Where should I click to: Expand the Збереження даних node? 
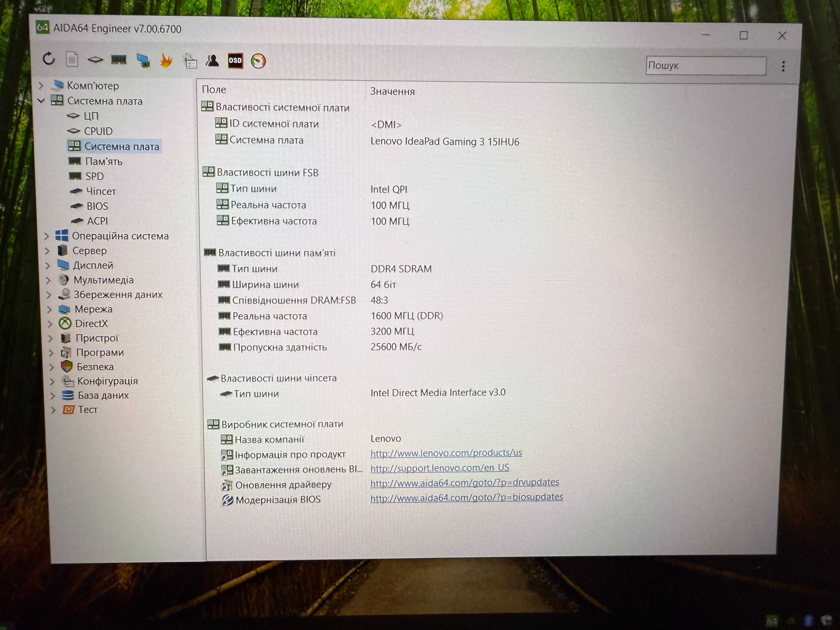click(49, 295)
